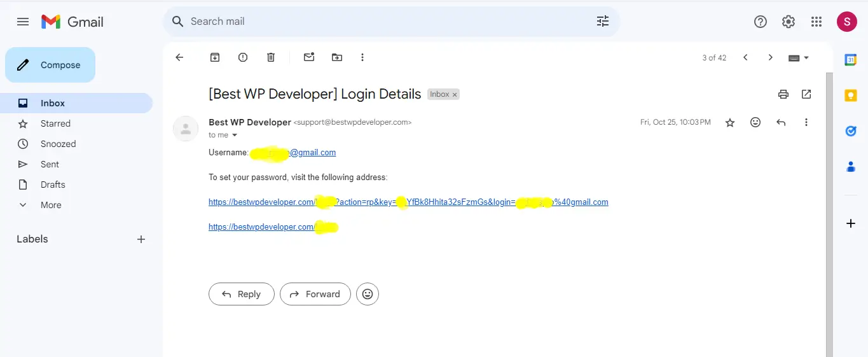Click sender name Best WP Developer
The image size is (868, 357).
click(250, 122)
